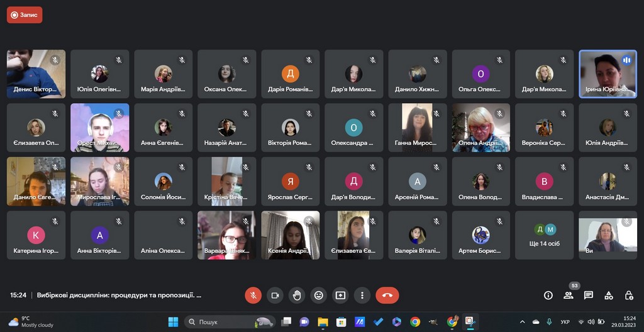Unmute the microphone in the call bar
Image resolution: width=644 pixels, height=332 pixels.
pos(253,295)
